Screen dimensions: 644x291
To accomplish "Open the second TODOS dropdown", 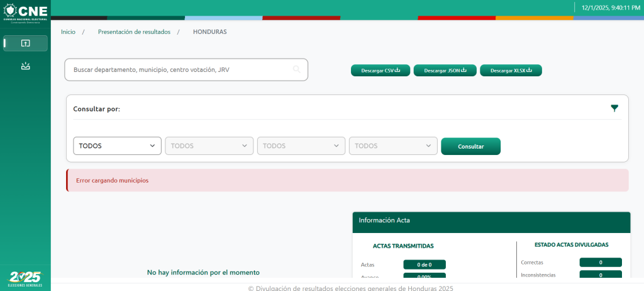I will 209,145.
